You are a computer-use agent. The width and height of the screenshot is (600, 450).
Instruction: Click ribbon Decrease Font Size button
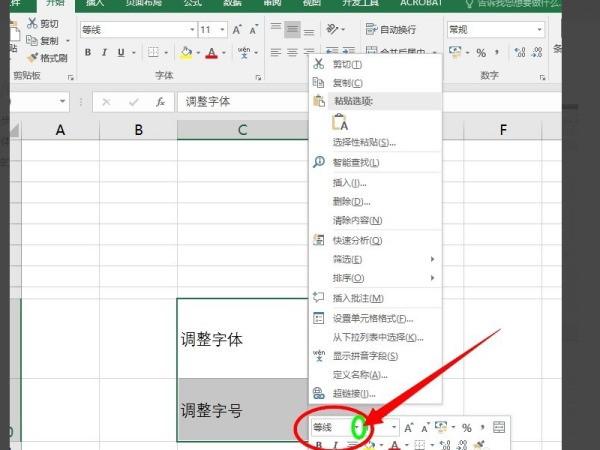254,30
